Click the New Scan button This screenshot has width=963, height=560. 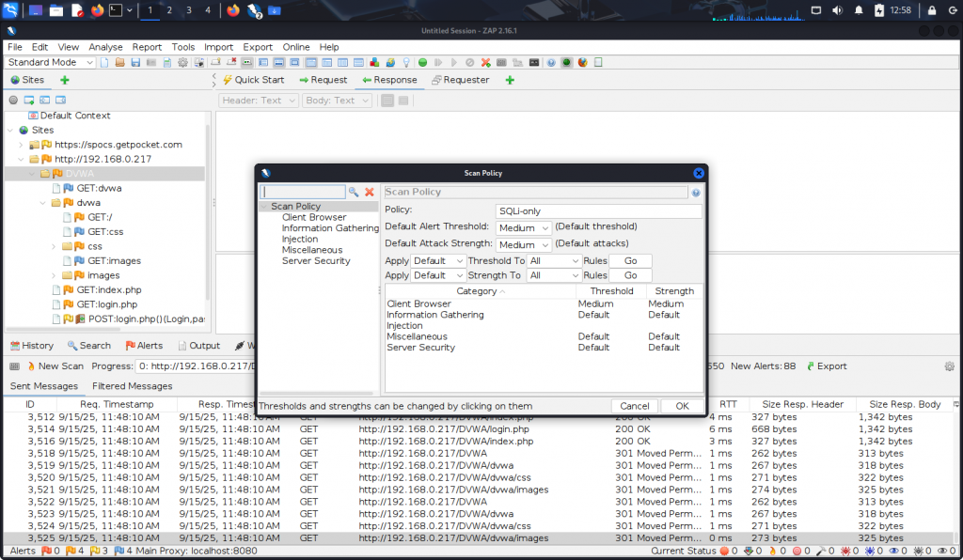[x=55, y=366]
